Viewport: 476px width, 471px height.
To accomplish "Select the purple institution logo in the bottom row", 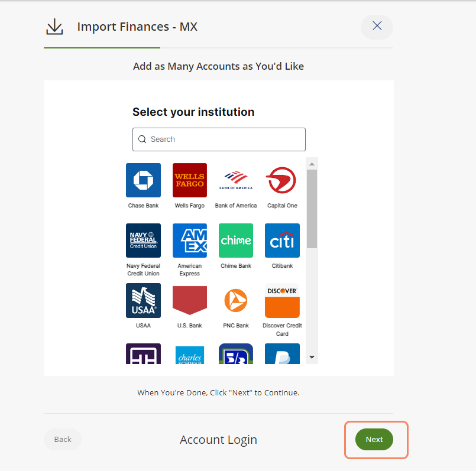I will coord(143,354).
